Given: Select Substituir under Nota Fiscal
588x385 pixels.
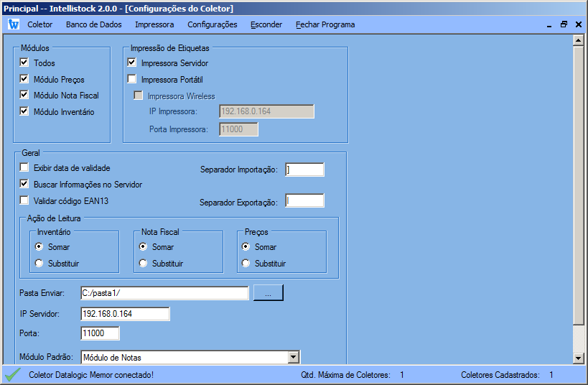Looking at the screenshot, I should pyautogui.click(x=143, y=263).
